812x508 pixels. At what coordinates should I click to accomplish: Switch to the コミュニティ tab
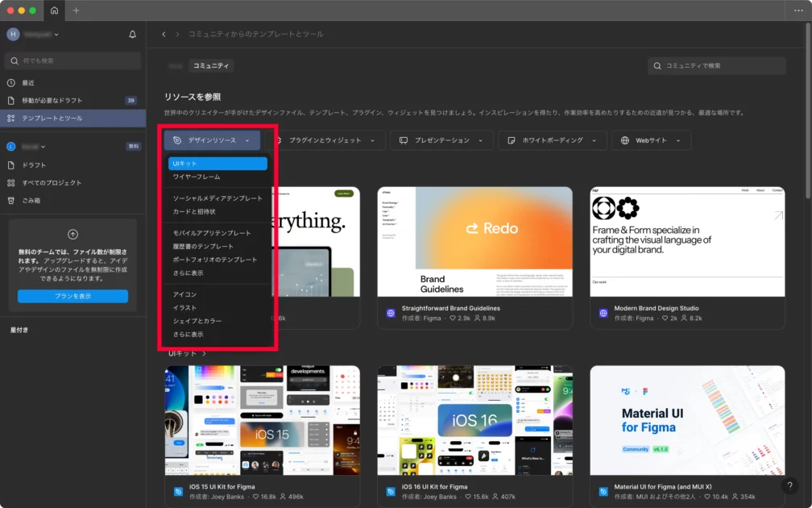click(210, 65)
